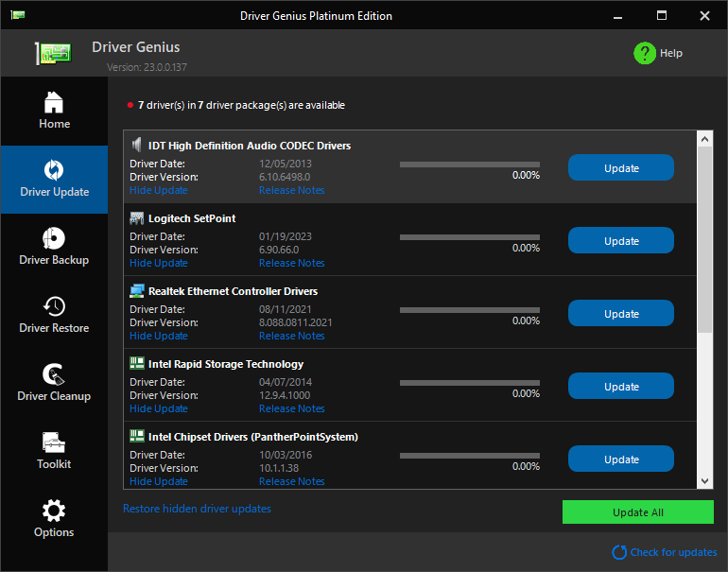Image resolution: width=728 pixels, height=572 pixels.
Task: Maximize the Driver Genius window
Action: click(x=662, y=15)
